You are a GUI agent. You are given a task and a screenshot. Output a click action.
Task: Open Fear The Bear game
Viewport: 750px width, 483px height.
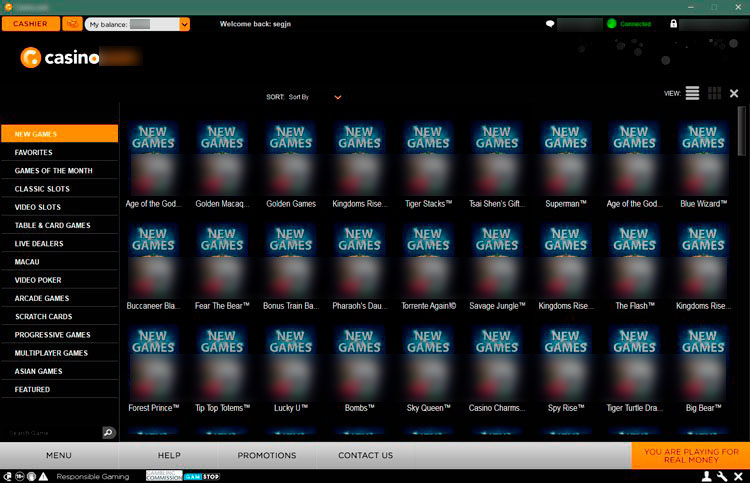click(222, 267)
